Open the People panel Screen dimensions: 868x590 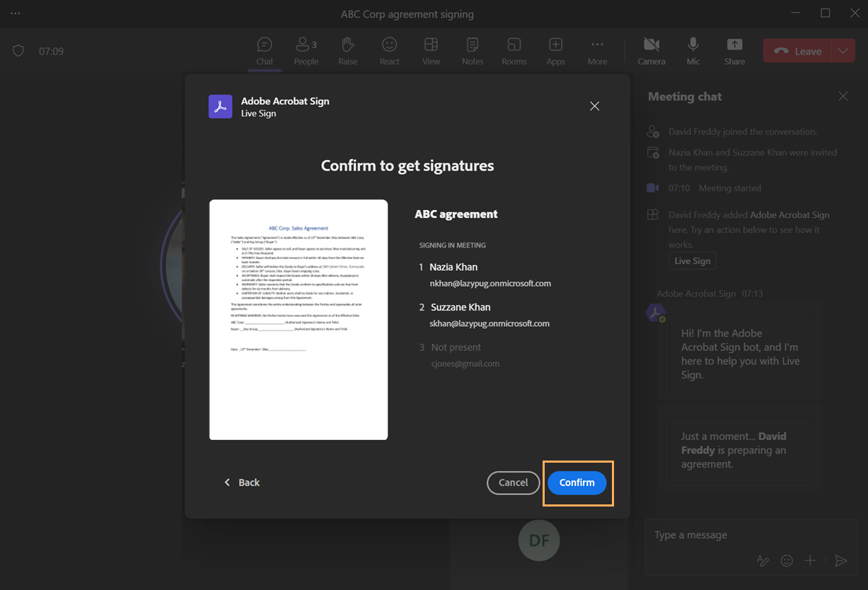(x=306, y=50)
